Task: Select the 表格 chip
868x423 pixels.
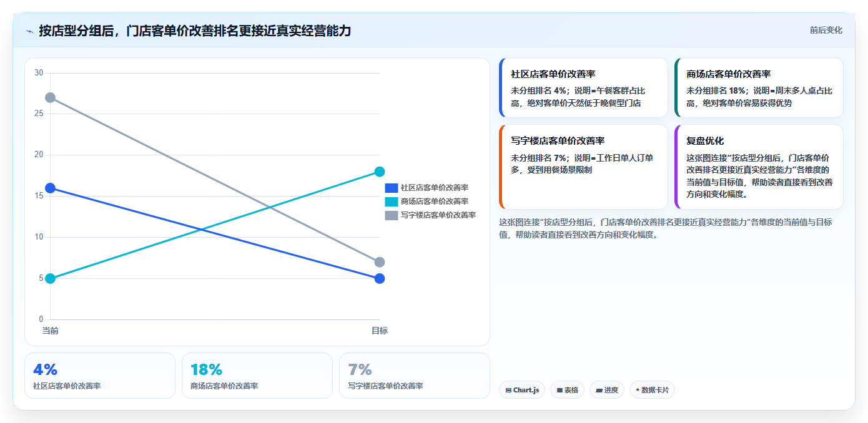Action: 567,390
